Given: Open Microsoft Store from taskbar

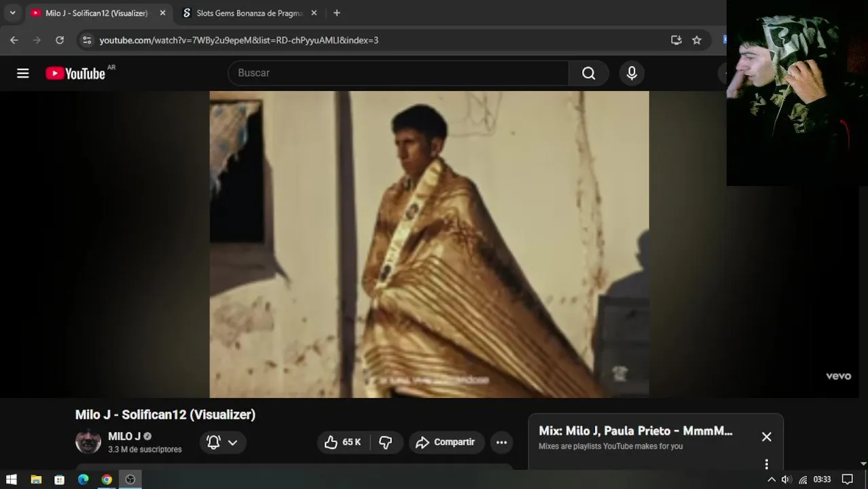Looking at the screenshot, I should [60, 479].
